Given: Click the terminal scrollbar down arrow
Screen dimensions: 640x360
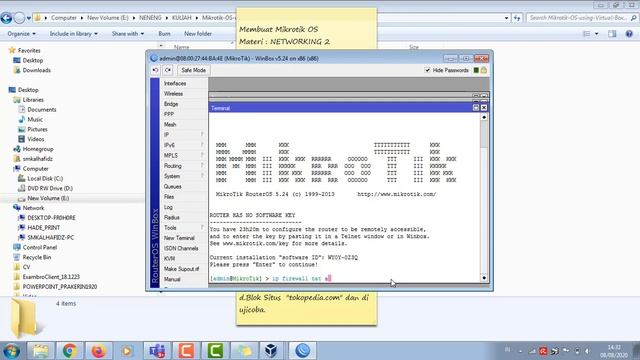Looking at the screenshot, I should pos(484,278).
